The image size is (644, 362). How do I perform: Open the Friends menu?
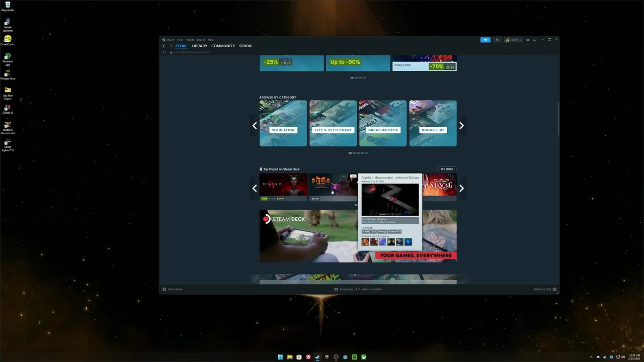190,40
